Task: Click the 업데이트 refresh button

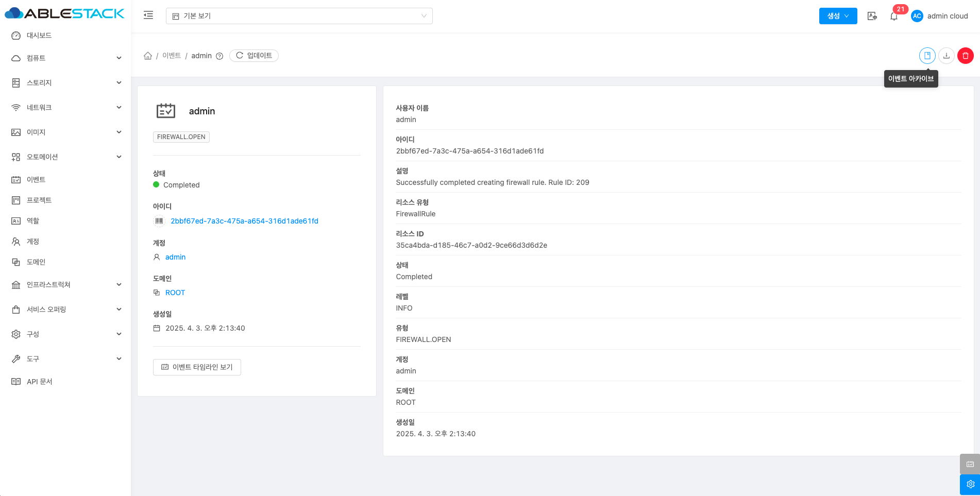Action: point(254,56)
